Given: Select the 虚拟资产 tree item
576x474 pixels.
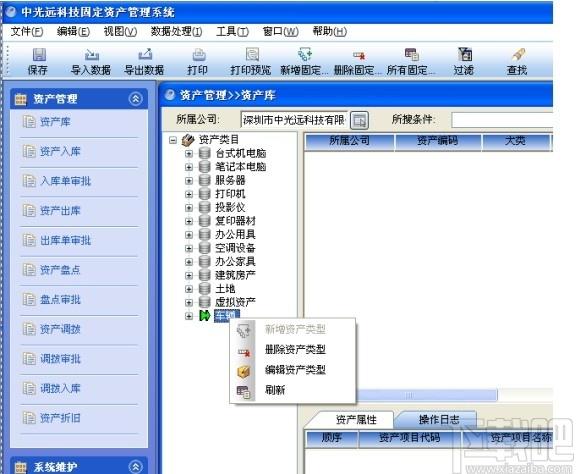Looking at the screenshot, I should (x=235, y=302).
